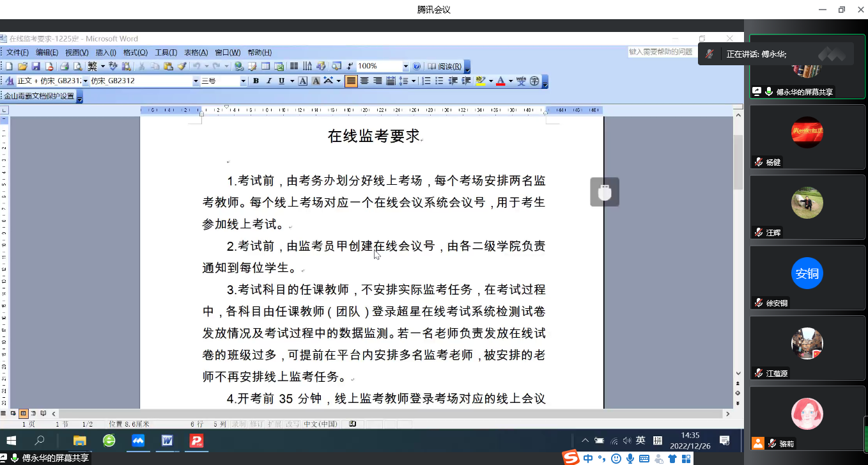The image size is (868, 465).
Task: Toggle Italic formatting
Action: click(x=268, y=81)
